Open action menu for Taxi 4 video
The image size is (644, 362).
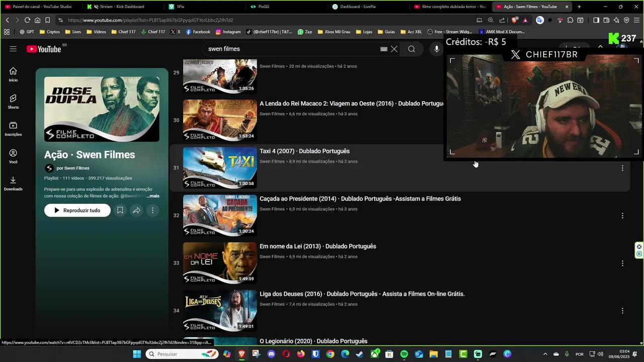click(622, 168)
